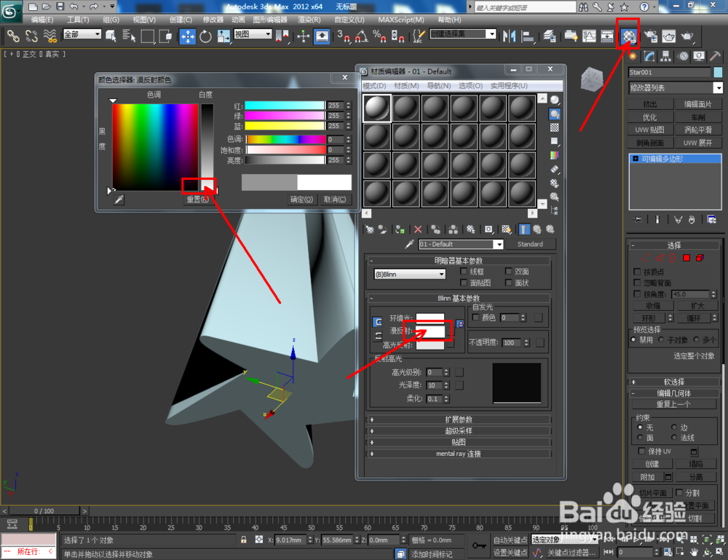Viewport: 728px width, 560px height.
Task: Select the Select and Move tool
Action: pos(187,36)
